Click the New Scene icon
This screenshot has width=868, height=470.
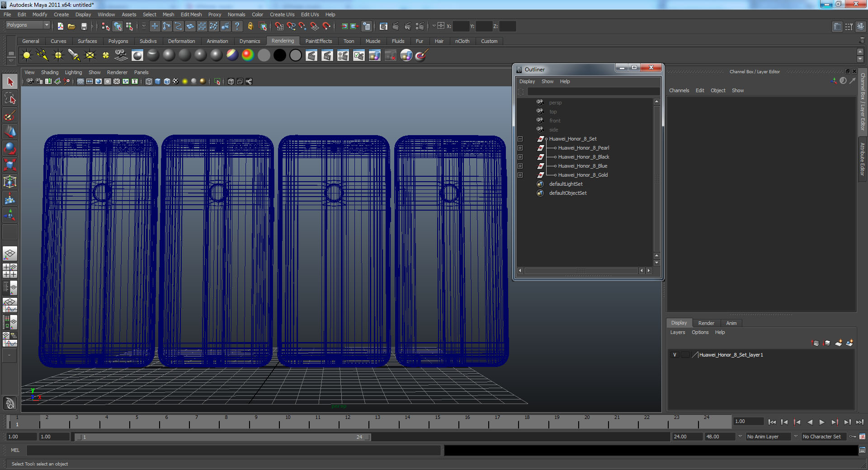coord(60,26)
